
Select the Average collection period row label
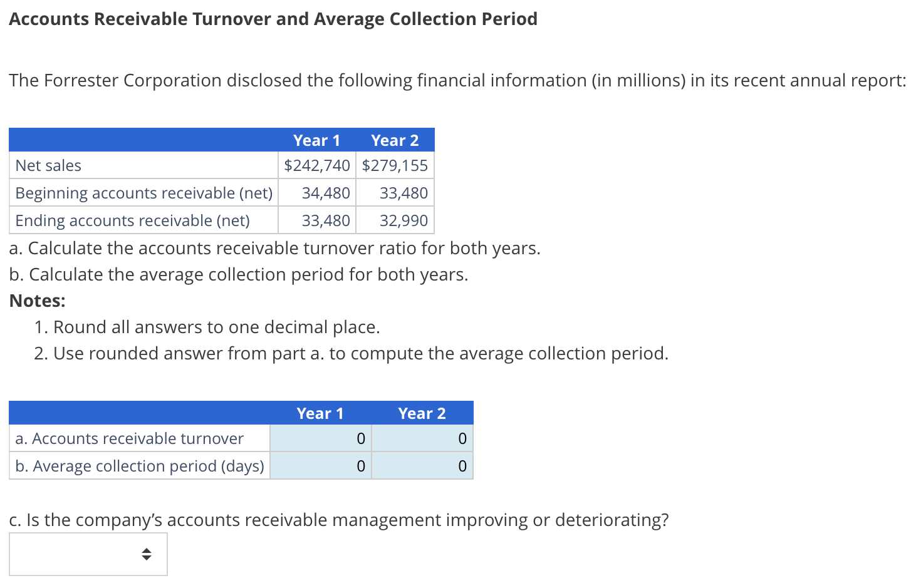click(x=138, y=466)
